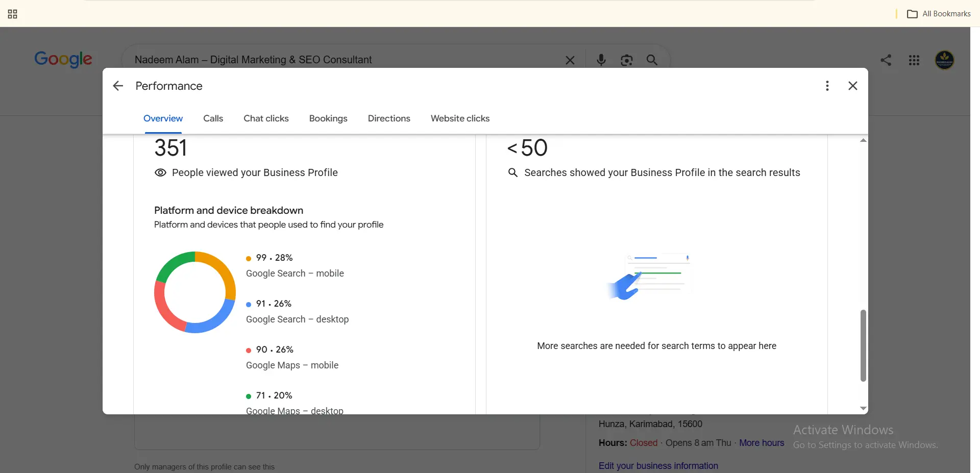
Task: Click the dialog scroll down arrow
Action: tap(863, 408)
